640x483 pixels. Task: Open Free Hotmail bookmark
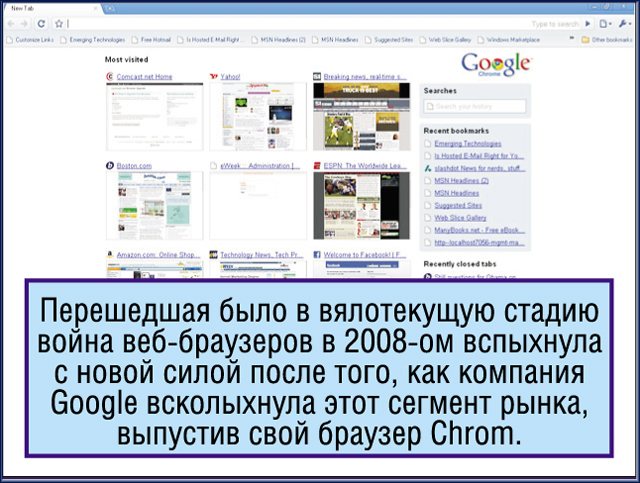click(151, 40)
